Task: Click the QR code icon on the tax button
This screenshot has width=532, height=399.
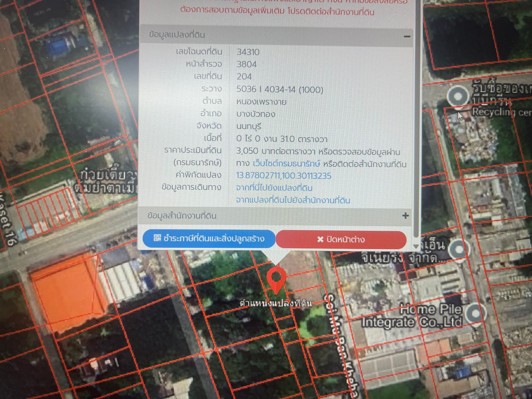Action: (157, 238)
